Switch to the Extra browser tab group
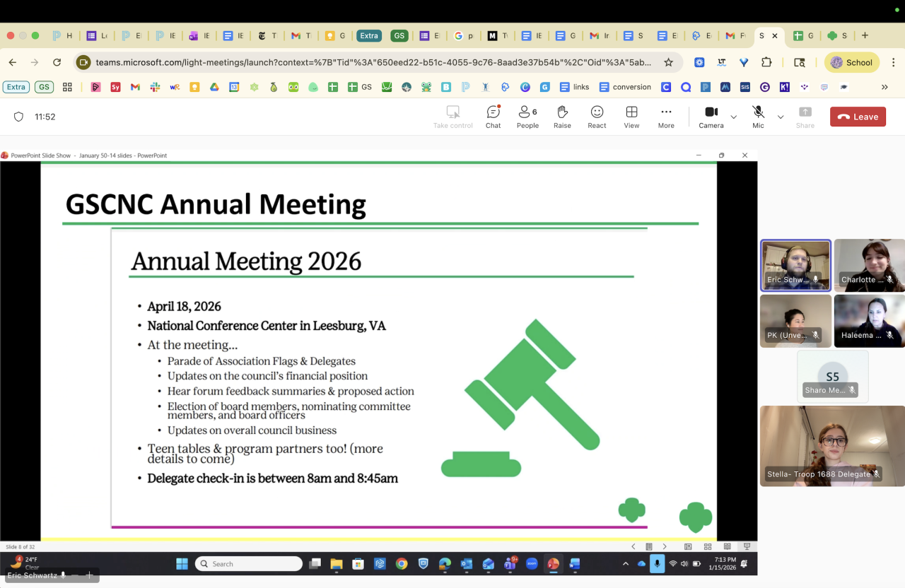 (x=369, y=35)
